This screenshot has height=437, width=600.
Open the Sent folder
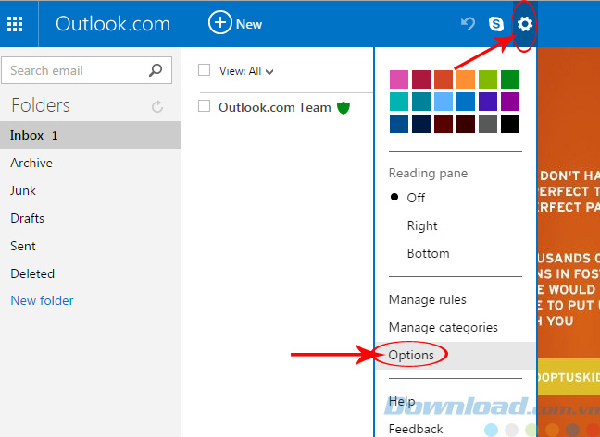click(23, 246)
